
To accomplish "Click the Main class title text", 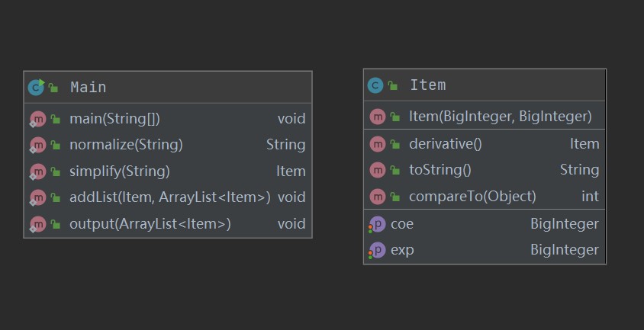I will tap(89, 87).
